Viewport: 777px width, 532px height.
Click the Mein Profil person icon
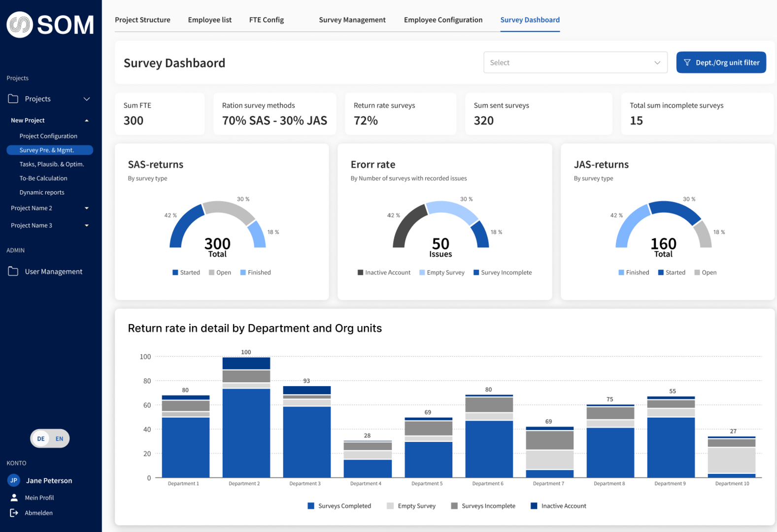pyautogui.click(x=14, y=498)
